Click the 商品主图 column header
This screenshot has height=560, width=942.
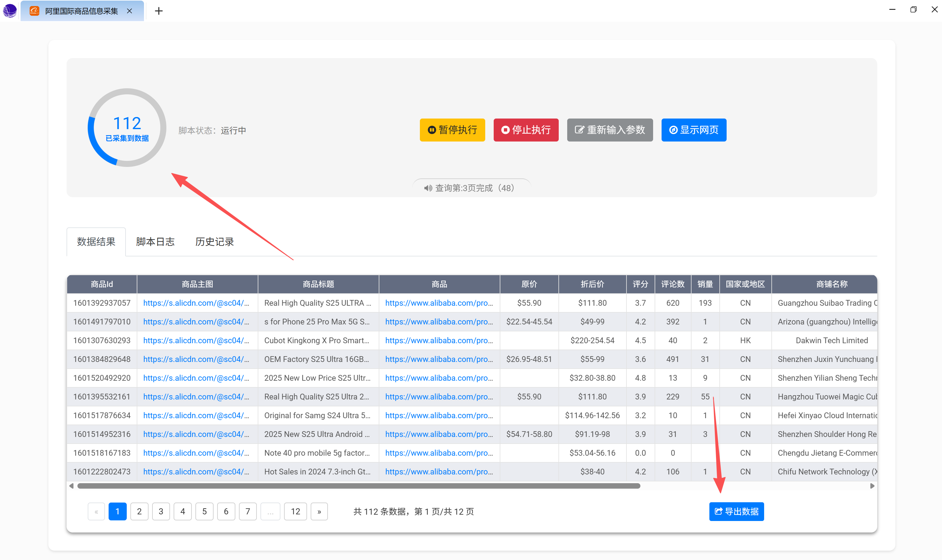click(197, 284)
